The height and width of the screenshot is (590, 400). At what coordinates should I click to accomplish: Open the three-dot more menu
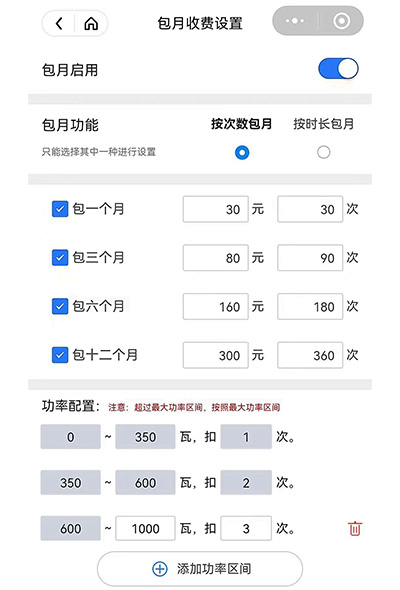(x=295, y=21)
